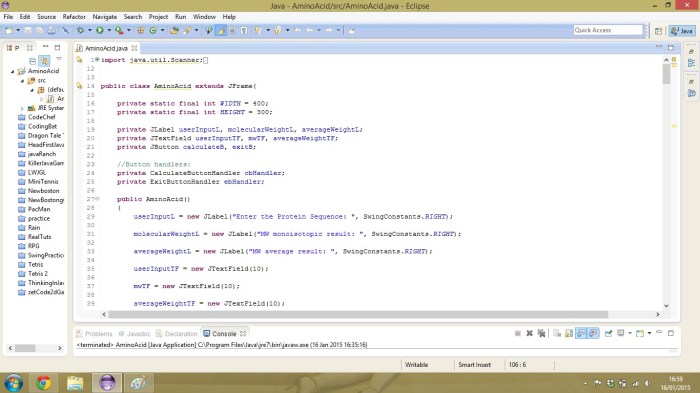This screenshot has width=700, height=393.
Task: Expand the JRE System Library node
Action: [22, 108]
